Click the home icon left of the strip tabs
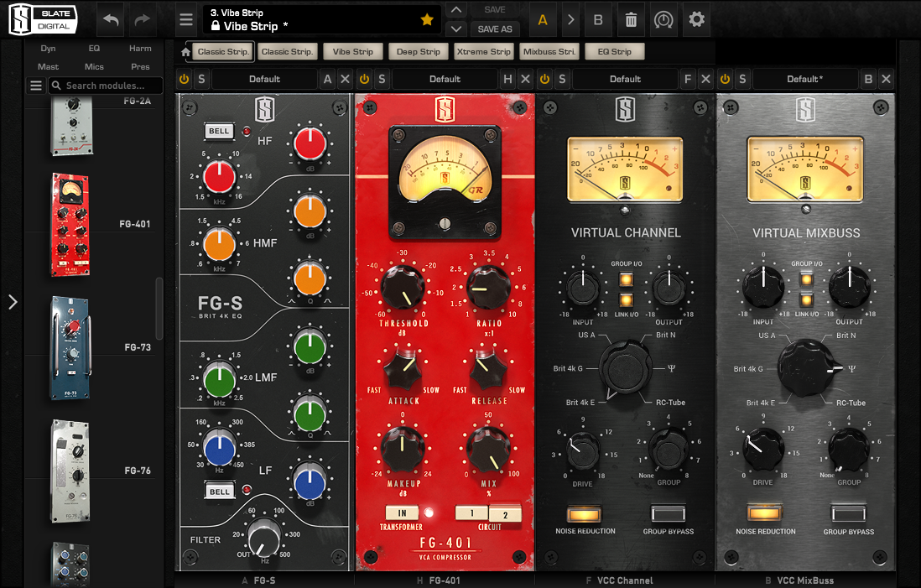 pyautogui.click(x=185, y=52)
